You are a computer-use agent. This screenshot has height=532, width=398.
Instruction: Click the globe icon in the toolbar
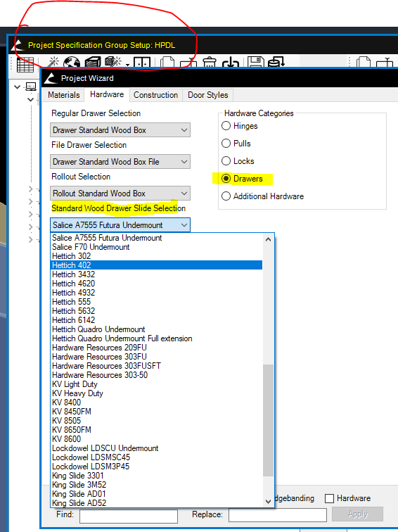click(x=72, y=63)
